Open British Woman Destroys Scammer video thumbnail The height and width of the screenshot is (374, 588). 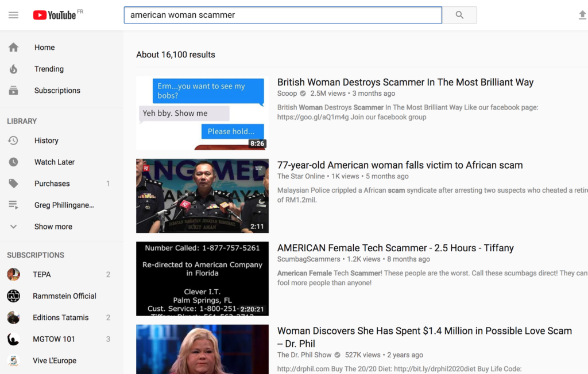[202, 113]
